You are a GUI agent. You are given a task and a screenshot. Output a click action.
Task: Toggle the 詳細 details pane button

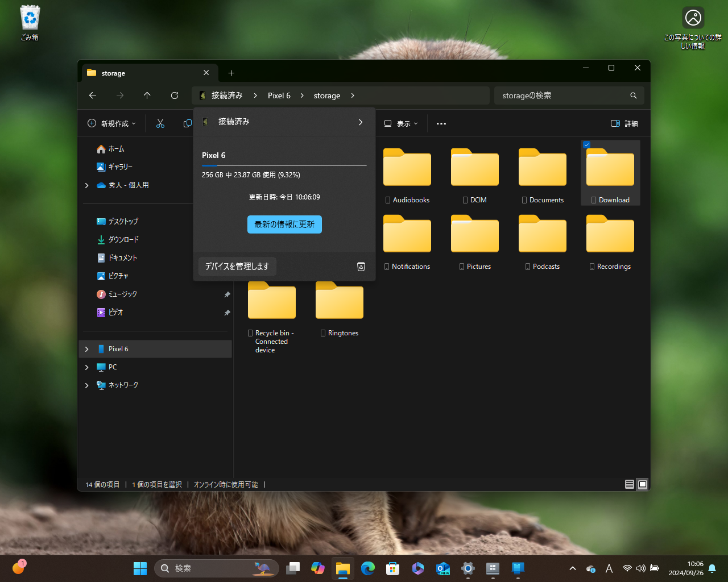pos(624,123)
